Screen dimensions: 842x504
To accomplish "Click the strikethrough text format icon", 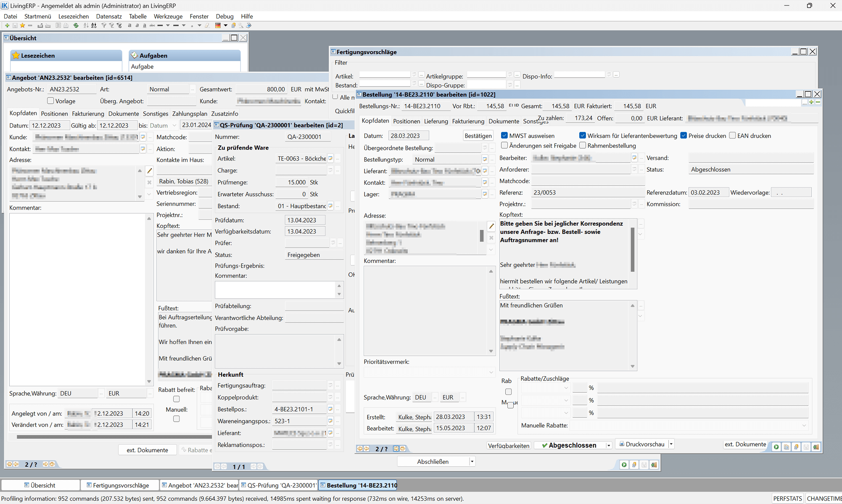I will (x=152, y=26).
